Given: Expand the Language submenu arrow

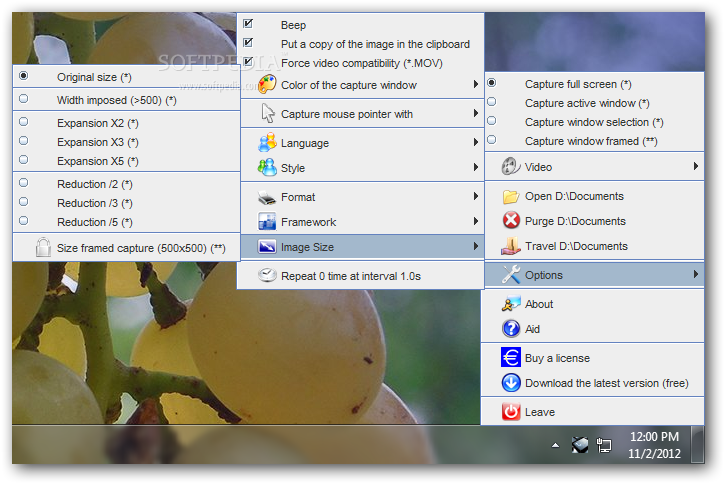Looking at the screenshot, I should coord(475,142).
